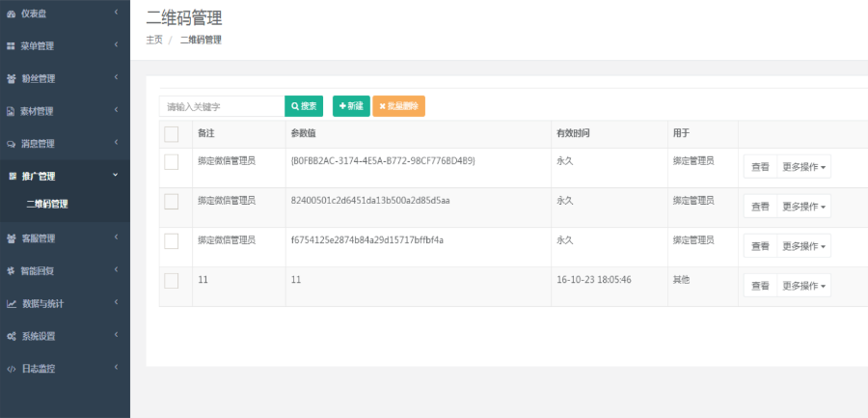Expand the 仪表盘 chevron arrow
This screenshot has width=868, height=418.
[x=116, y=12]
